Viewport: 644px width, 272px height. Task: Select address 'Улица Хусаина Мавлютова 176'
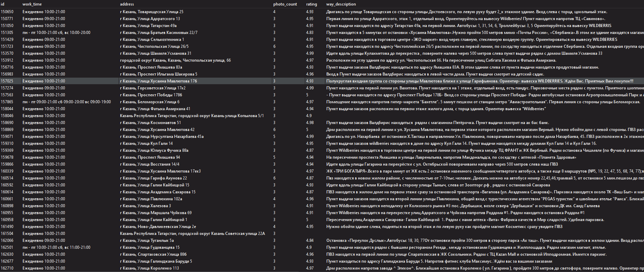pyautogui.click(x=167, y=81)
